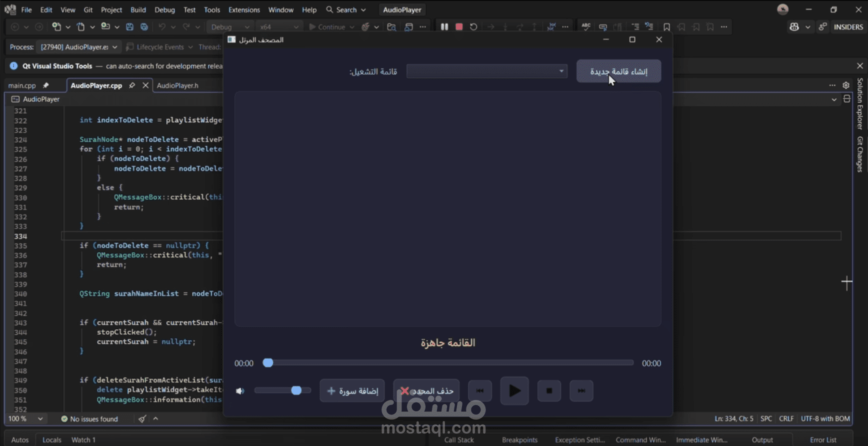The height and width of the screenshot is (446, 868).
Task: Click the Continue debugging button
Action: pos(327,27)
